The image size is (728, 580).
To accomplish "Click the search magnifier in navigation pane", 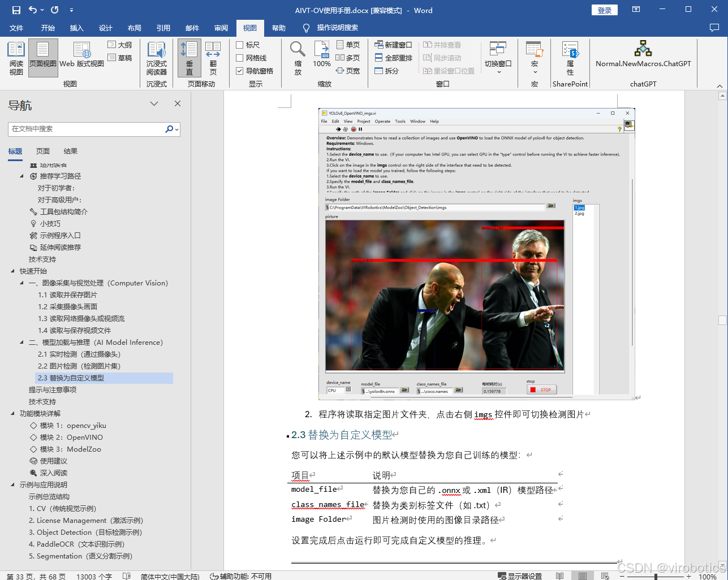I will point(169,129).
